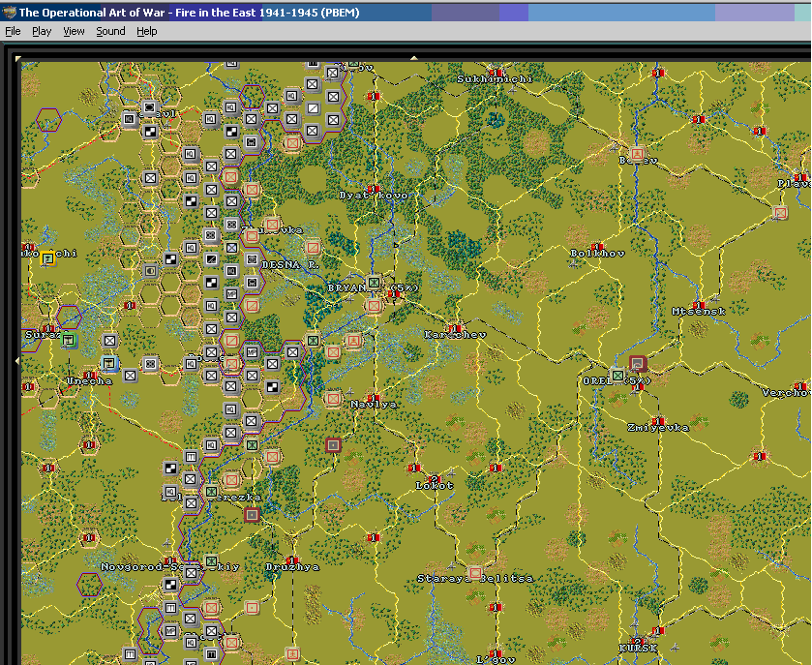Select the white slash-symbol German unit at top
The width and height of the screenshot is (812, 665).
[x=313, y=107]
